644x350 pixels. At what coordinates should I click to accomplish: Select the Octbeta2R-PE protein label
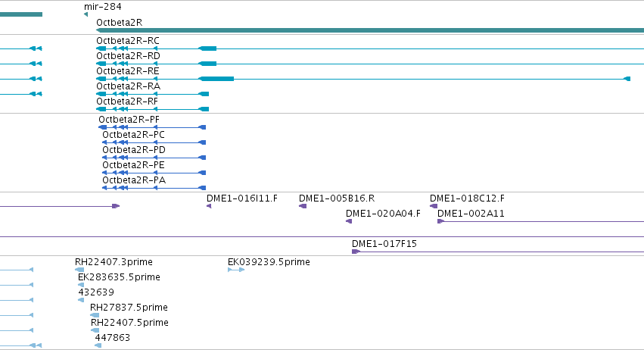[x=133, y=165]
